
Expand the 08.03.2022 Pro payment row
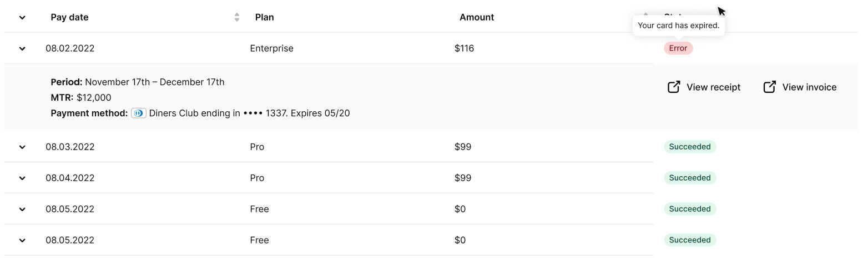22,147
